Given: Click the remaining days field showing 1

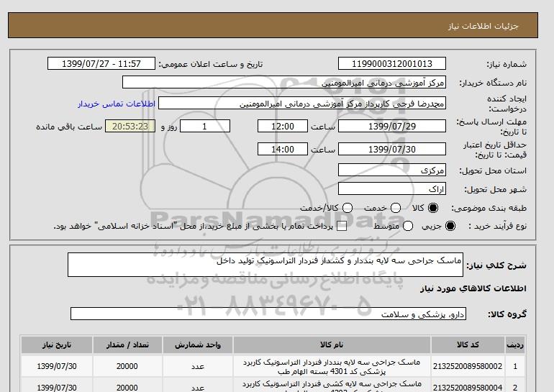Looking at the screenshot, I should 205,126.
